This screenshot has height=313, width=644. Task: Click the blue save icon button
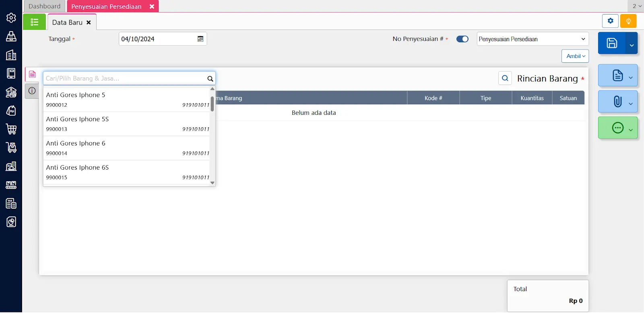click(611, 43)
